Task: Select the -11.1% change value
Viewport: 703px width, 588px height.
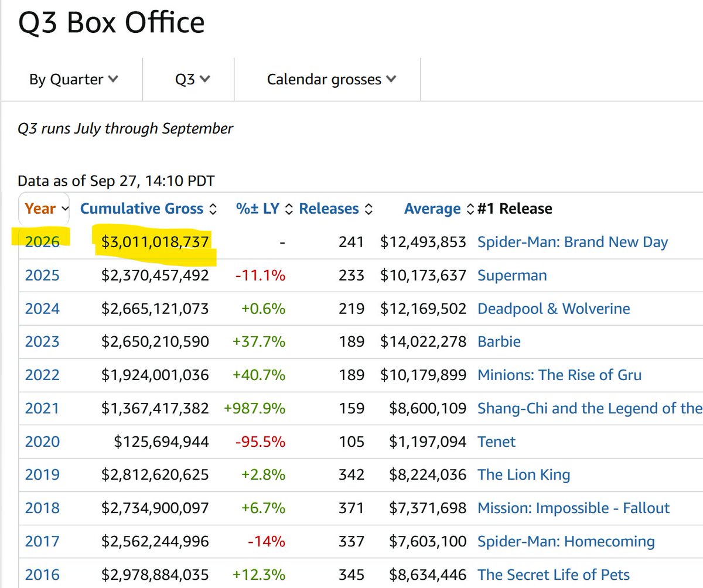Action: 260,275
